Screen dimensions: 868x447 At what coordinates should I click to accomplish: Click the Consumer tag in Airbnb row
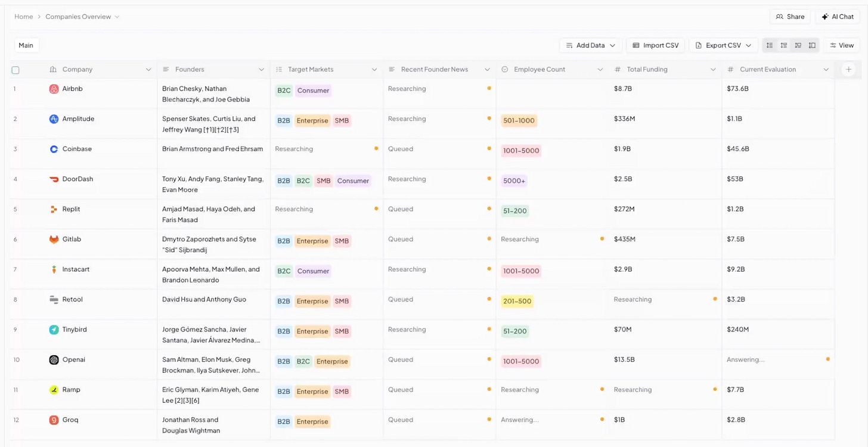(314, 91)
